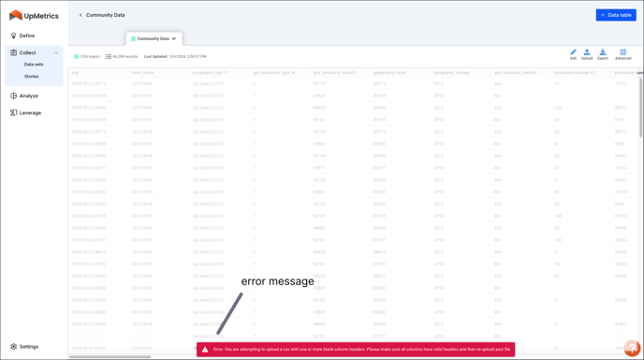Select cell 2010-2014_00824
644x360 pixels.
[x=89, y=95]
